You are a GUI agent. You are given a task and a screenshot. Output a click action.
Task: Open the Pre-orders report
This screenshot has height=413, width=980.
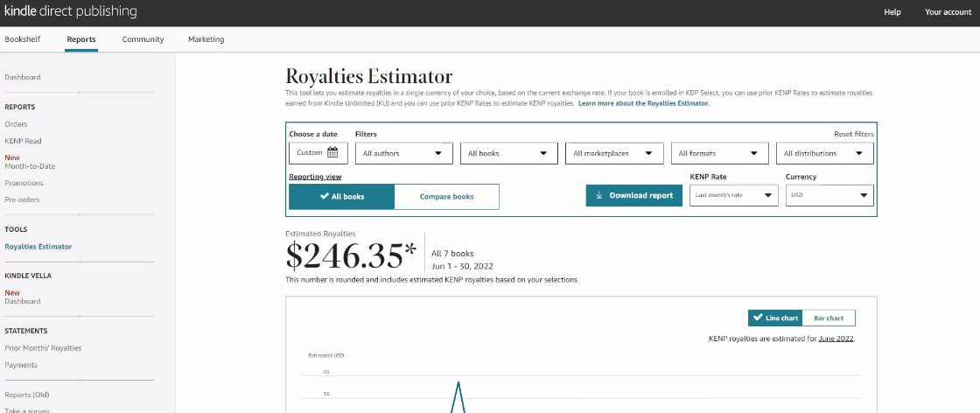click(x=22, y=200)
